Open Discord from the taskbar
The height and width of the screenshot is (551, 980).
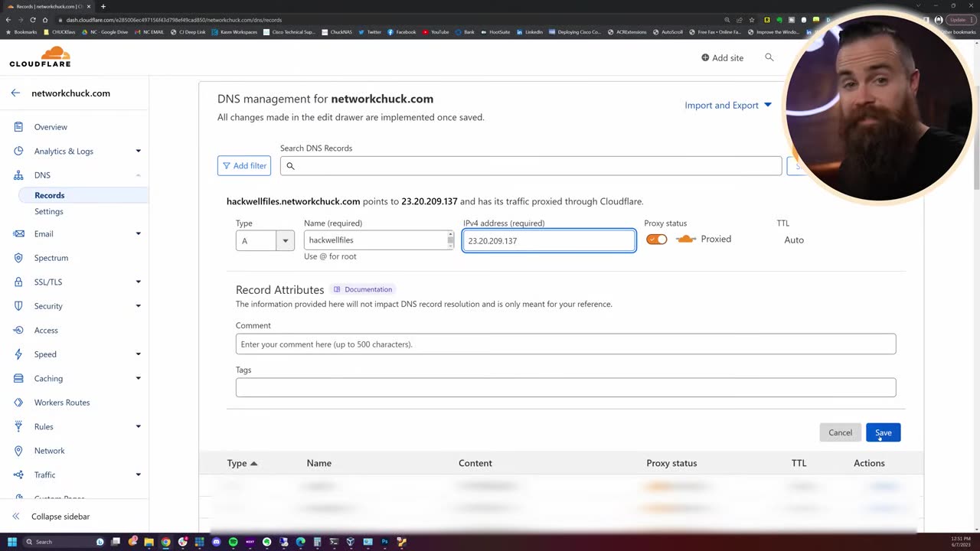point(217,542)
